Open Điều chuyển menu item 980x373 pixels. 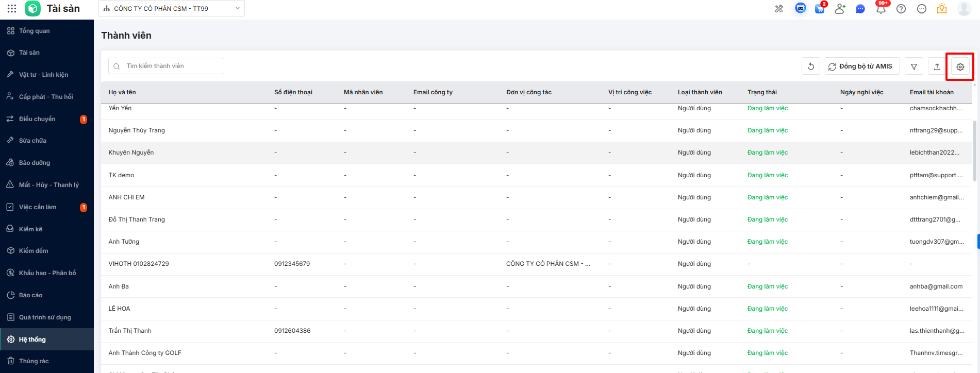click(37, 119)
